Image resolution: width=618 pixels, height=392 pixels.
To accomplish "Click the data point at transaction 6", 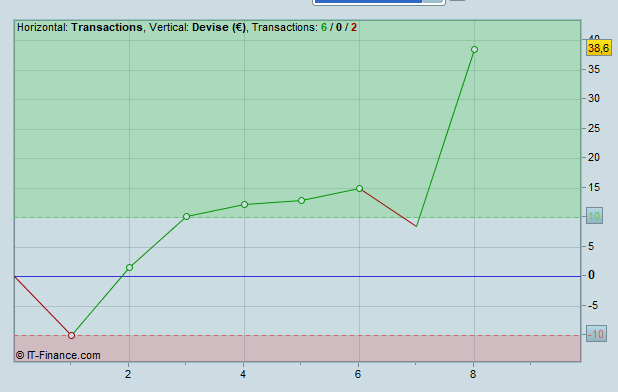I will tap(359, 189).
